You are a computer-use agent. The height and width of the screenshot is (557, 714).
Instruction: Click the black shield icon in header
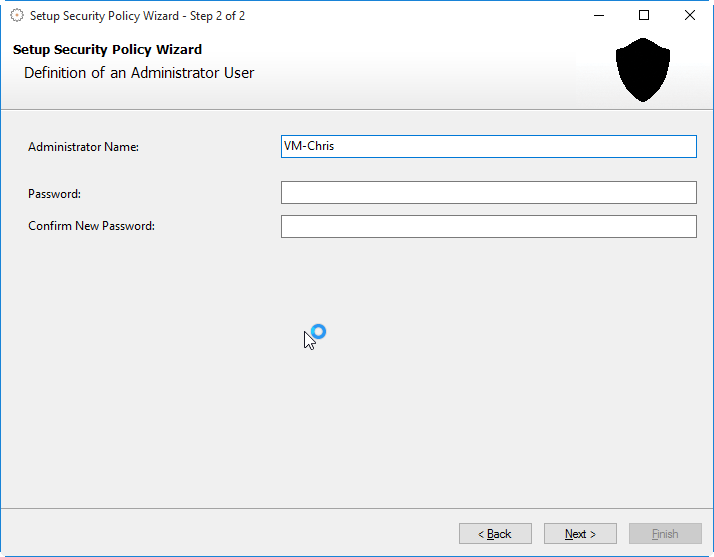(642, 69)
